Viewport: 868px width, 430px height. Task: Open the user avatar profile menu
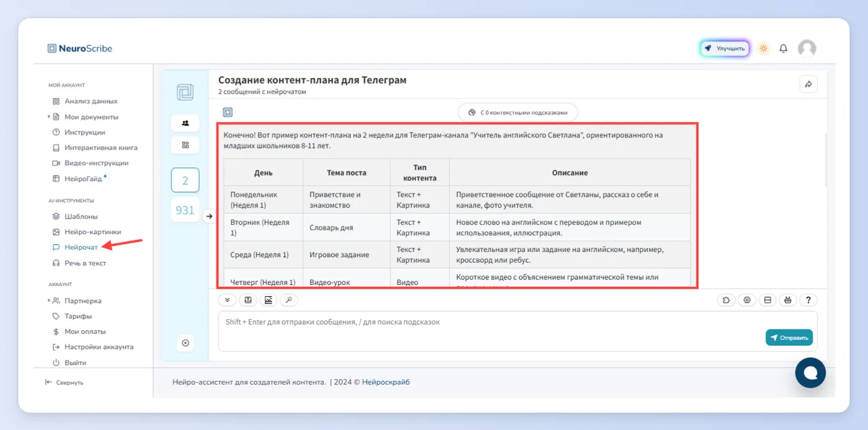(x=807, y=48)
